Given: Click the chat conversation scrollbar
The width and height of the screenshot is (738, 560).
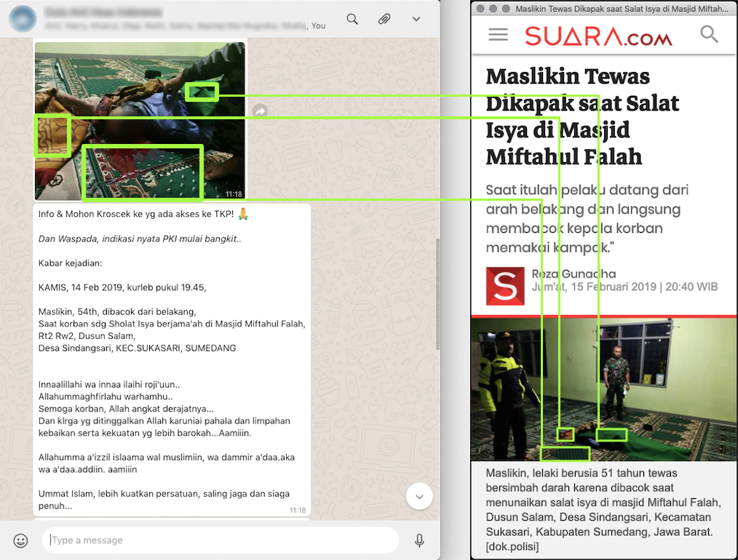Looking at the screenshot, I should point(437,291).
